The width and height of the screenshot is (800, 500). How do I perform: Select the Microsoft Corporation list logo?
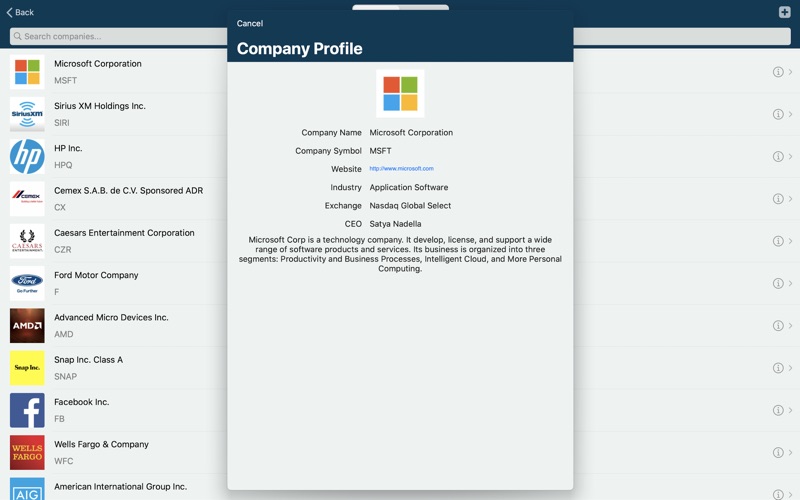[27, 72]
